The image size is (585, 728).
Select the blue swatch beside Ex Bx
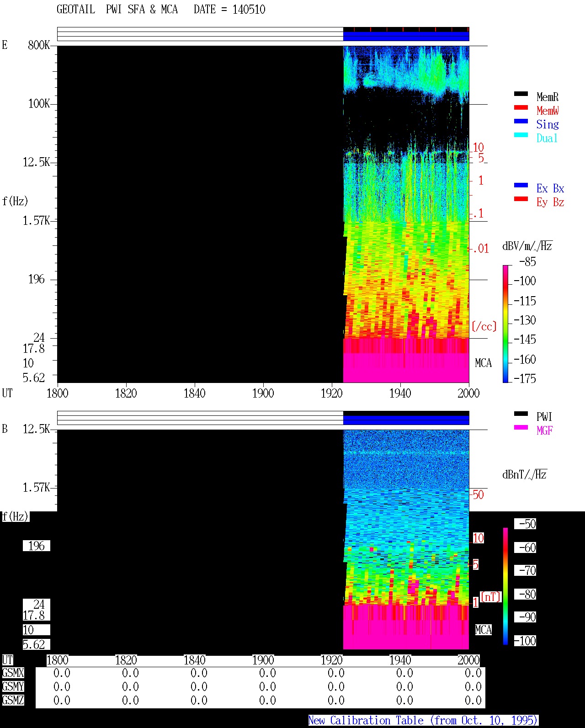[x=521, y=185]
